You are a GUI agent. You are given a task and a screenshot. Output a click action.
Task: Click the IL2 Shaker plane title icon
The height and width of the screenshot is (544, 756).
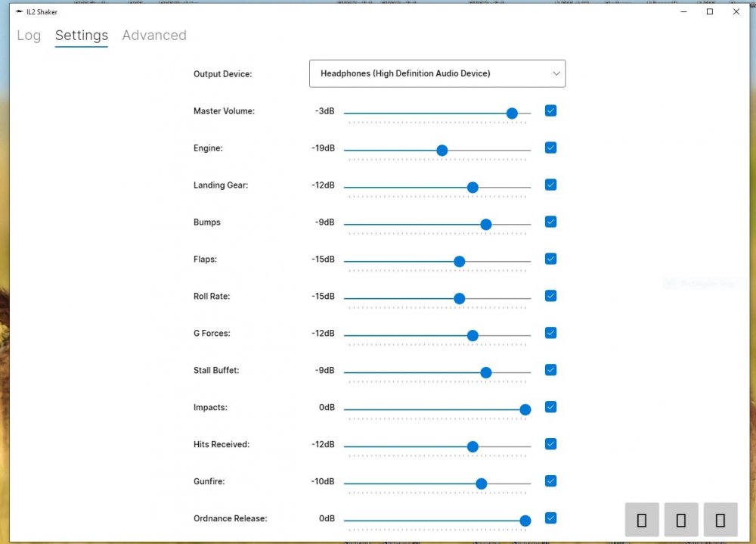(20, 11)
